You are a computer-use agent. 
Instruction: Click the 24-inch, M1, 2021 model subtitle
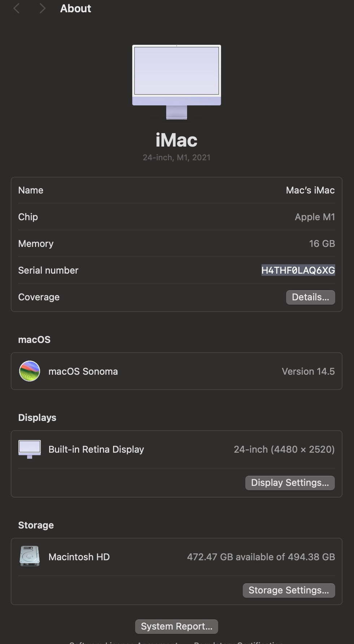coord(176,157)
